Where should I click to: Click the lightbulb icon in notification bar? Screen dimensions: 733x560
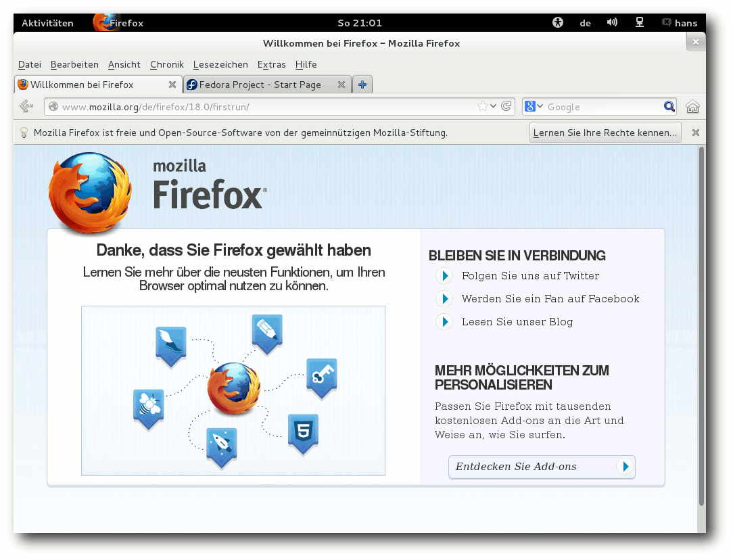click(x=24, y=133)
